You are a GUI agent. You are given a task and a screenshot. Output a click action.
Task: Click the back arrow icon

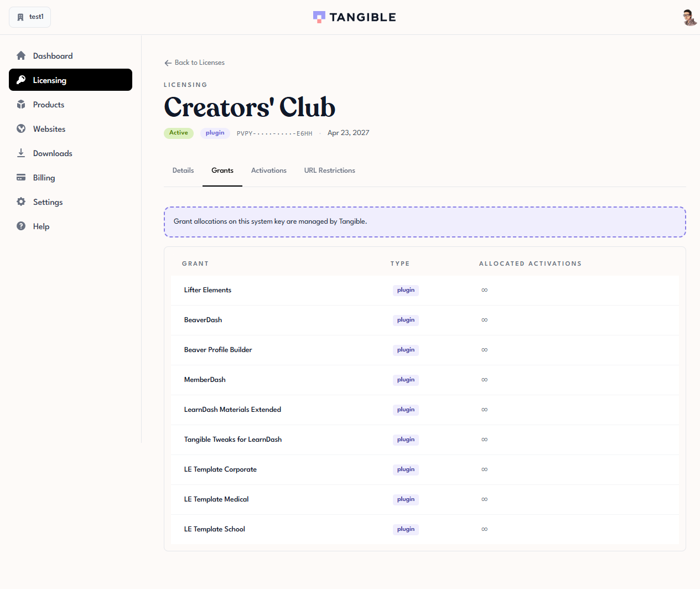click(168, 63)
